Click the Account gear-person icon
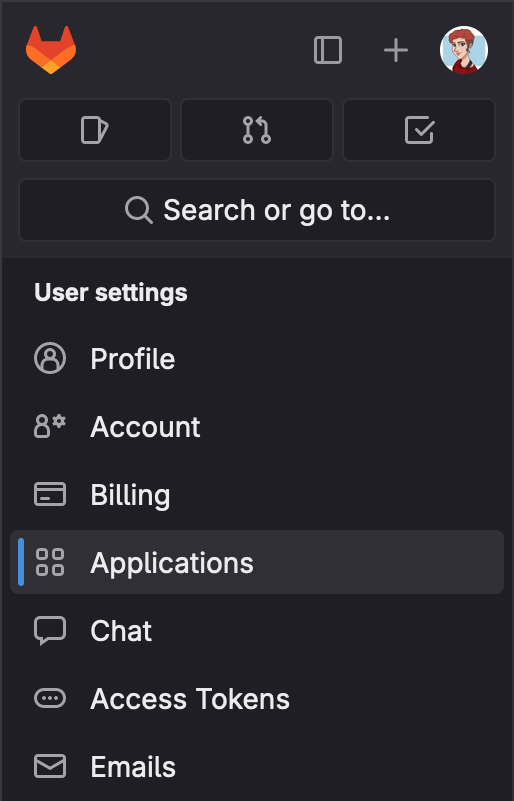The height and width of the screenshot is (801, 514). coord(50,427)
